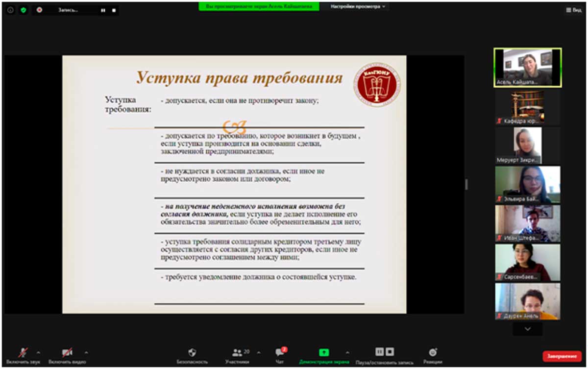Select Асель Кайшатаева's video thumbnail
This screenshot has height=369, width=588.
pyautogui.click(x=527, y=67)
